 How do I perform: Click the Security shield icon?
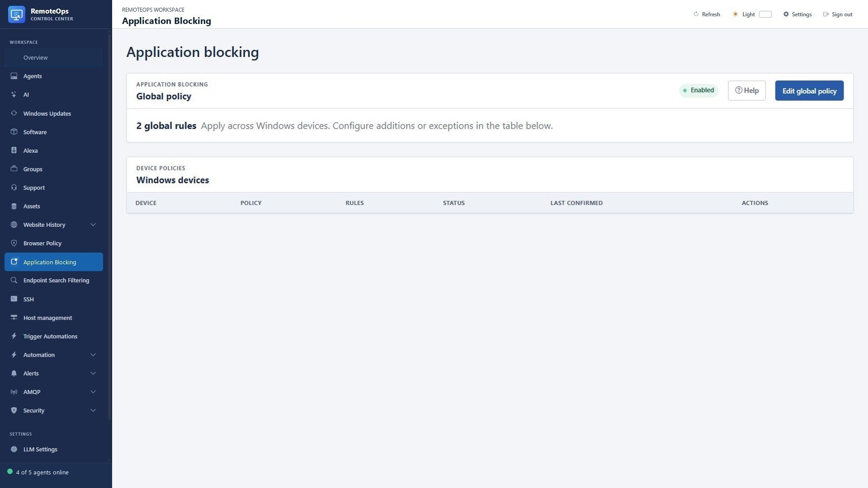click(x=14, y=410)
